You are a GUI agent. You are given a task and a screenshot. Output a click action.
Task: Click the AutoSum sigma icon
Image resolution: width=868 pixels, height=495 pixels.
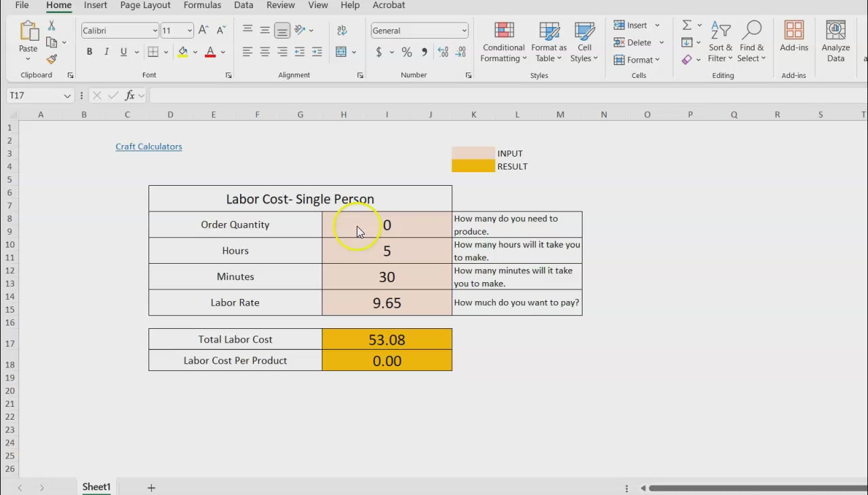click(687, 25)
